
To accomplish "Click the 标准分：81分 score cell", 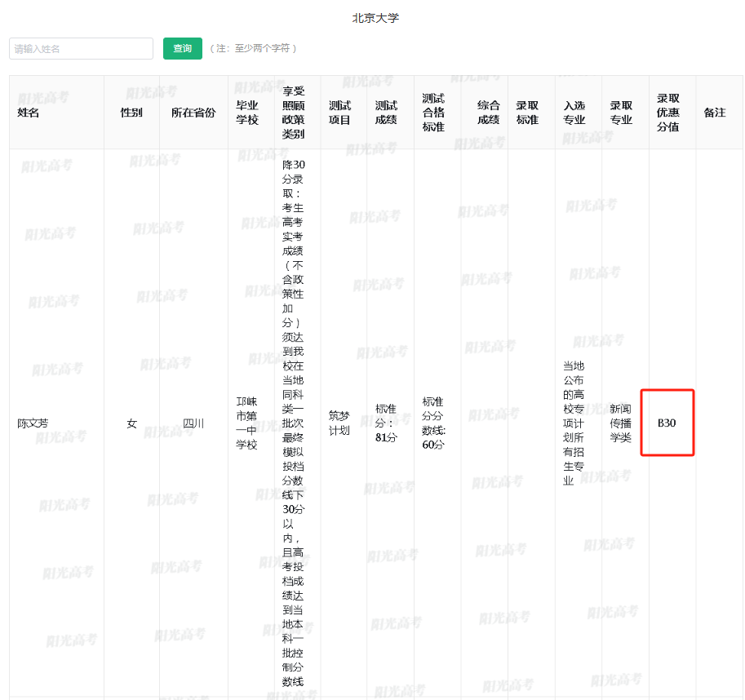I will pyautogui.click(x=386, y=423).
